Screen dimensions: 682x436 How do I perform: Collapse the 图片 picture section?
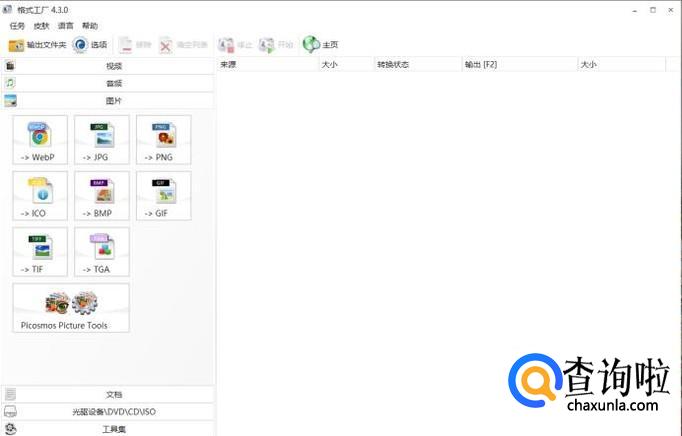click(108, 101)
